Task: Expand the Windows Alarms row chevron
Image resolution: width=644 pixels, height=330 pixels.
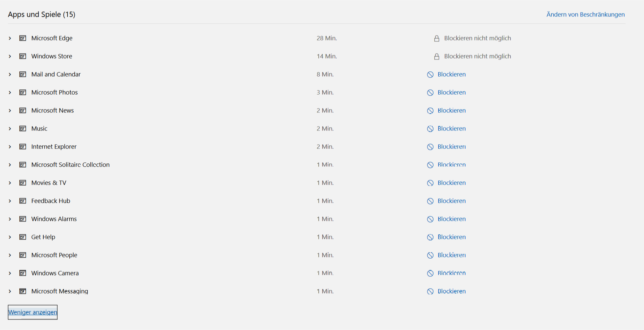Action: tap(10, 219)
